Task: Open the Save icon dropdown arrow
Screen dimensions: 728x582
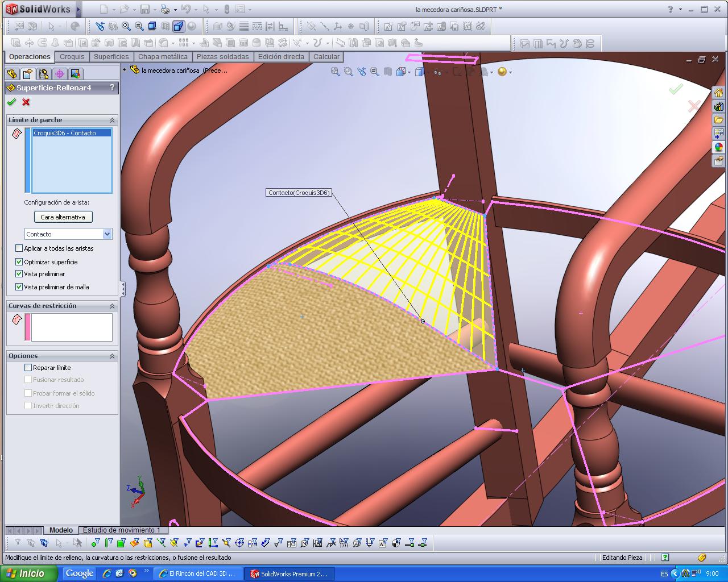Action: click(x=154, y=10)
